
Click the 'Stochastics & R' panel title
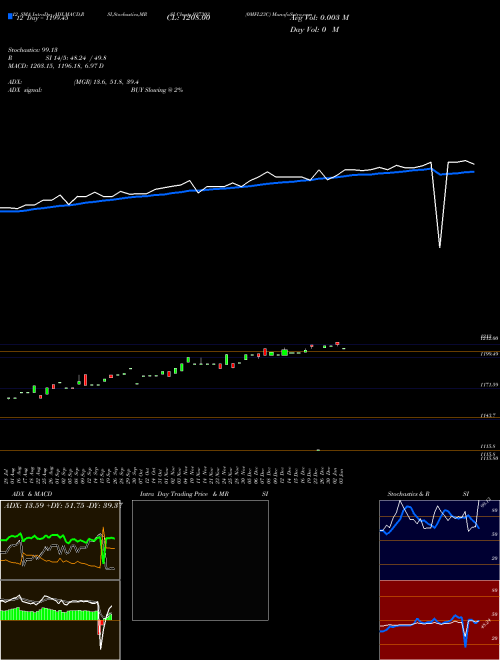click(408, 494)
